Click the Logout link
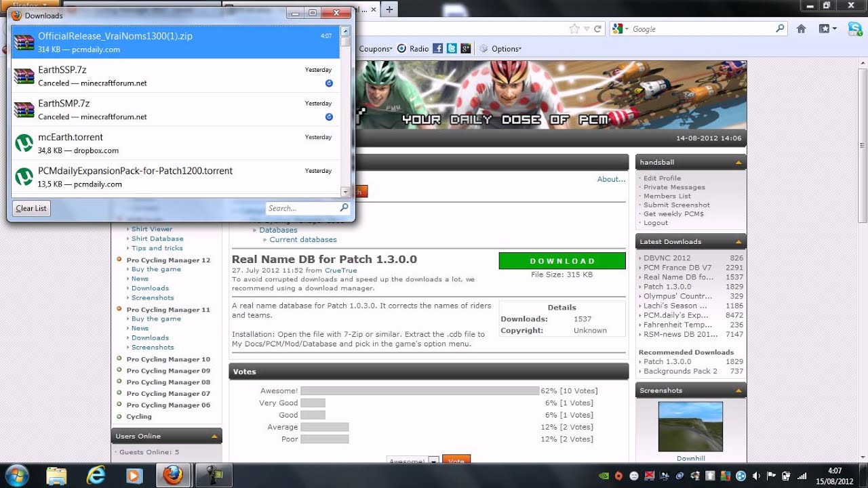868x488 pixels. [x=656, y=222]
